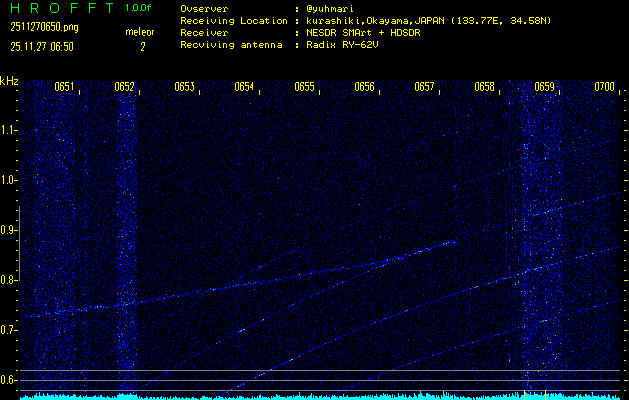Click the 0651 time marker
The height and width of the screenshot is (400, 629).
64,87
